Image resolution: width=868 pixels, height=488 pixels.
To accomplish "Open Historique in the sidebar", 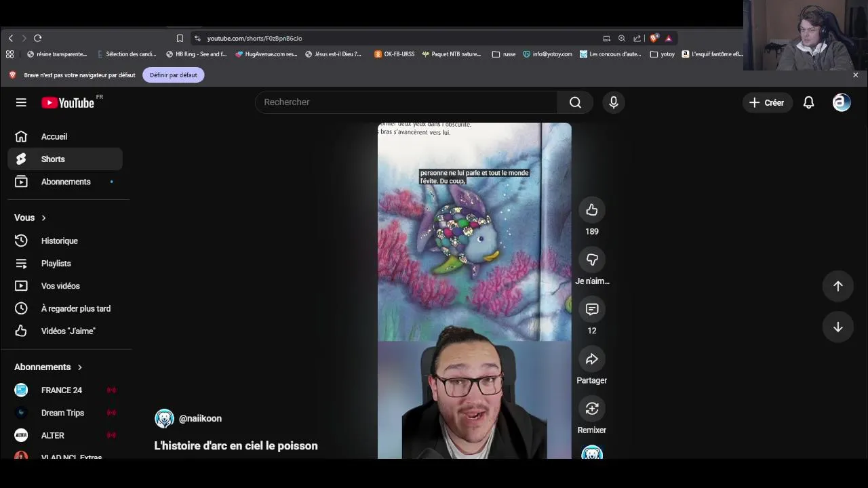I will click(65, 241).
